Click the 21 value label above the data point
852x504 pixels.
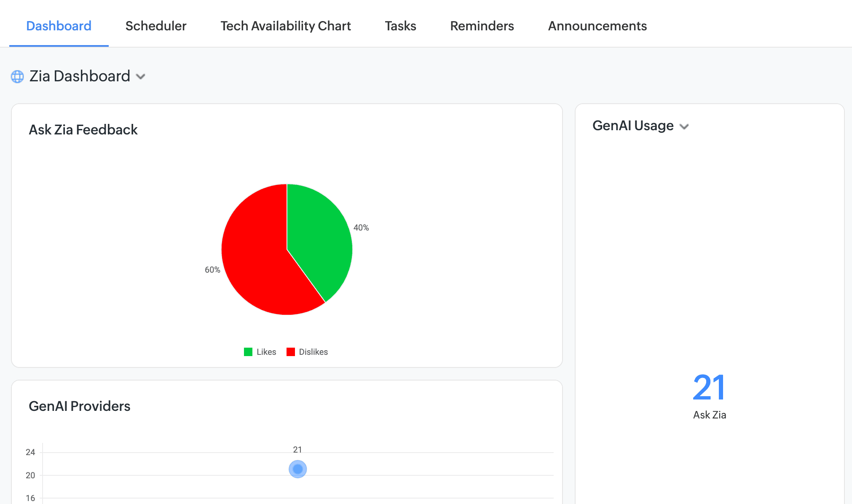coord(297,450)
